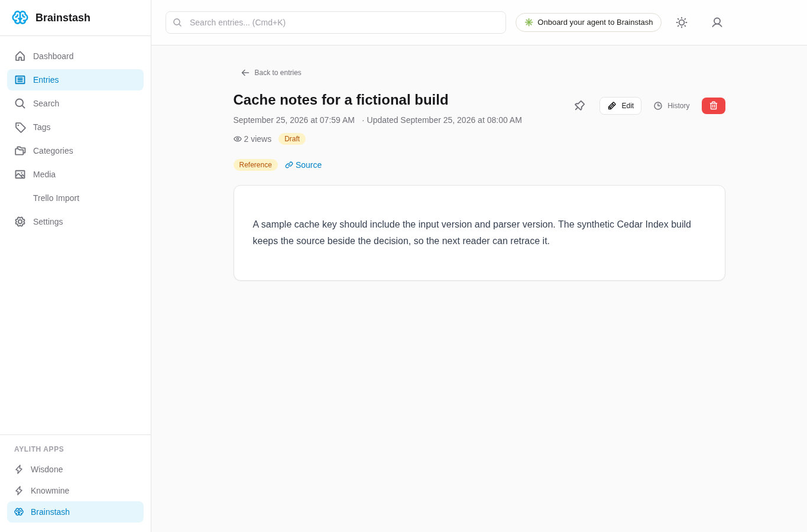Image resolution: width=807 pixels, height=532 pixels.
Task: Click the Reference category badge
Action: pos(255,165)
